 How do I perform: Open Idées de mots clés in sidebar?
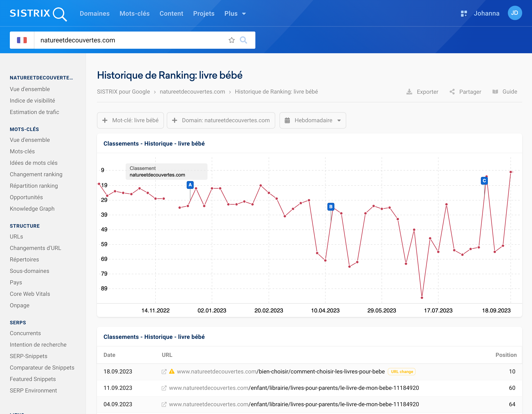point(34,163)
